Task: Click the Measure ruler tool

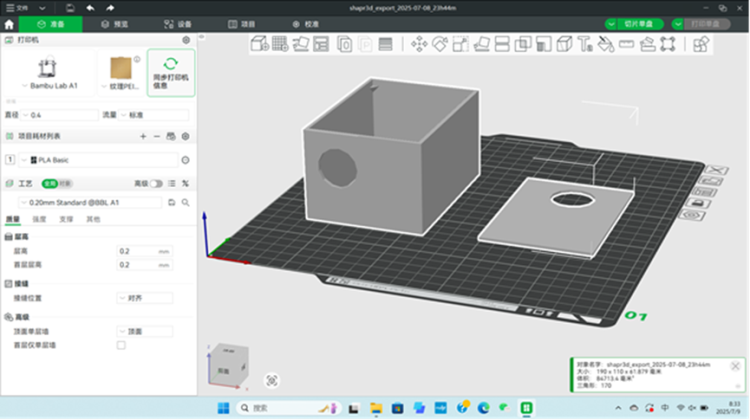Action: tap(627, 43)
